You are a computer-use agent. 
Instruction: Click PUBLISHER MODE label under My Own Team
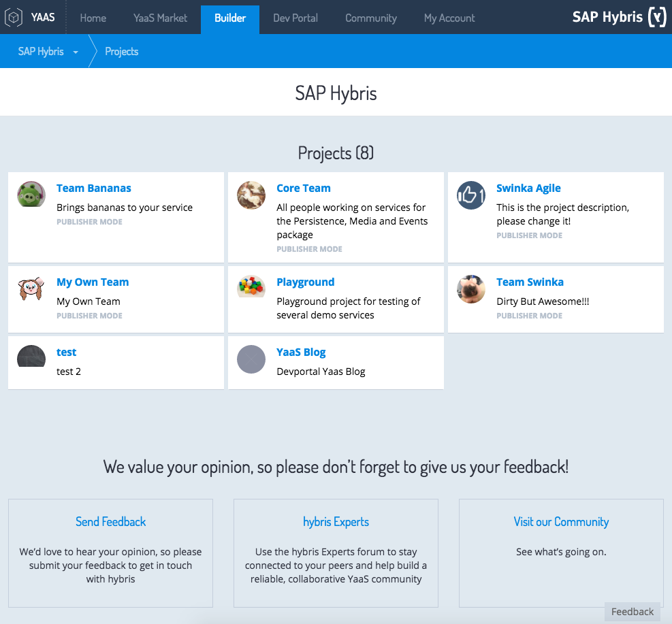pos(90,316)
